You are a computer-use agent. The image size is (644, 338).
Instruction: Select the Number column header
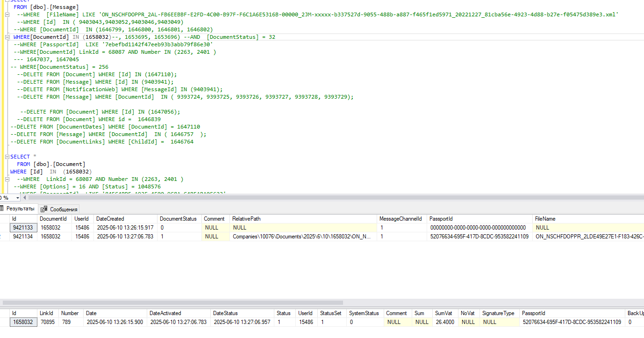tap(70, 313)
